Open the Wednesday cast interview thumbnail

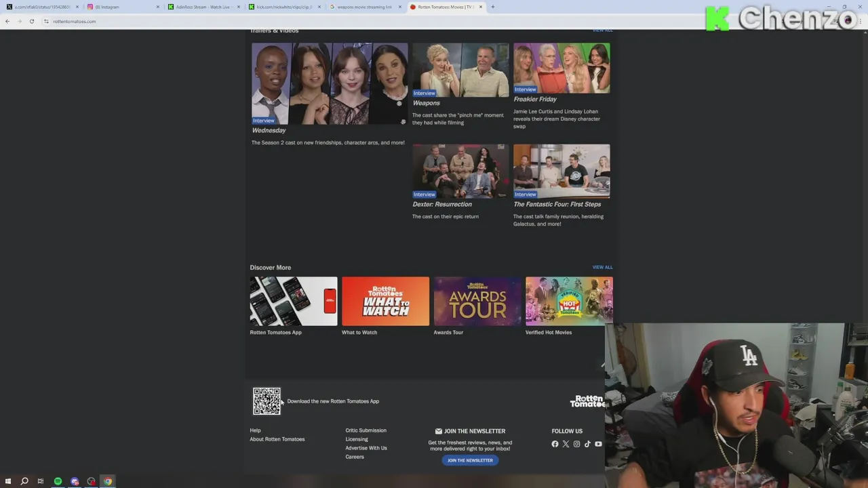[x=330, y=83]
